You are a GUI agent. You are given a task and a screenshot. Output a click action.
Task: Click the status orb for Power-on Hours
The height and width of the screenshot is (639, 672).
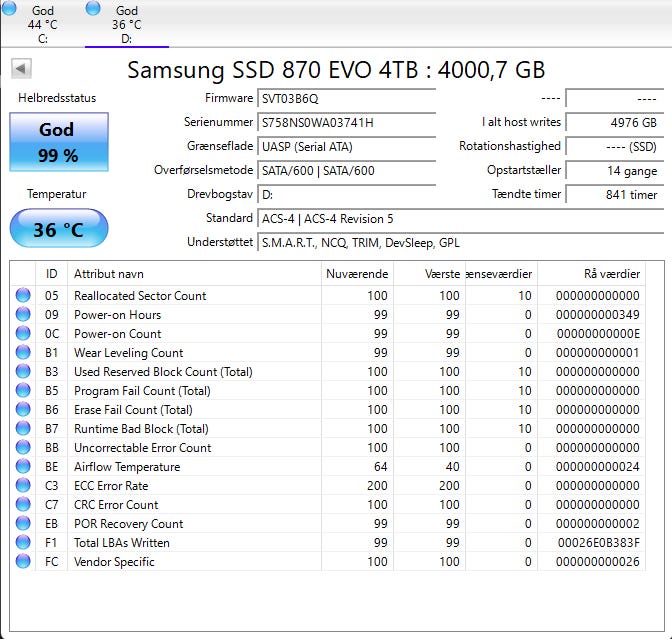[23, 314]
